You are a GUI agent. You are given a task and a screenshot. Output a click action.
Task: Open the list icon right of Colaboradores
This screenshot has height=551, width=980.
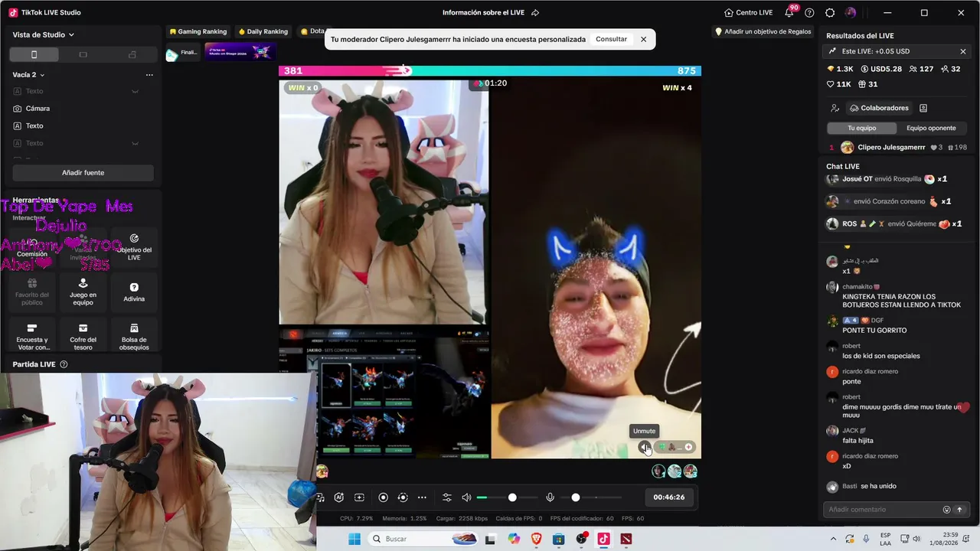click(x=923, y=108)
